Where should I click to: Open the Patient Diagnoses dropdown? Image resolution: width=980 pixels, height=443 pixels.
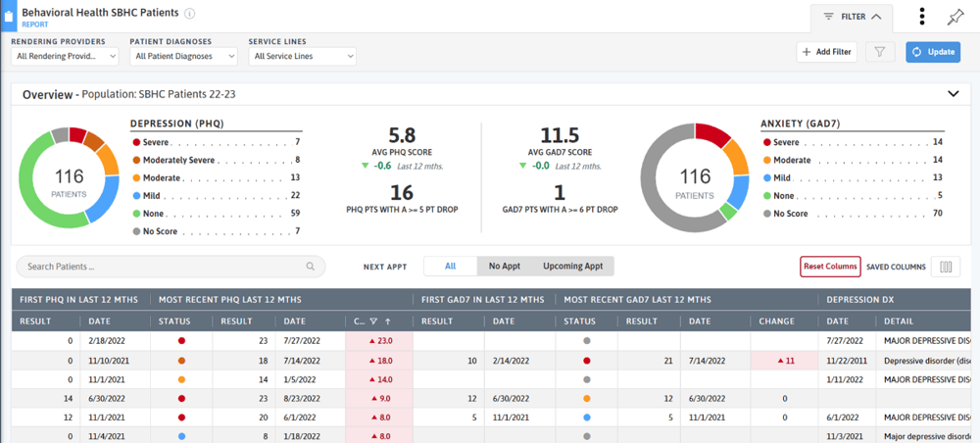click(x=184, y=56)
